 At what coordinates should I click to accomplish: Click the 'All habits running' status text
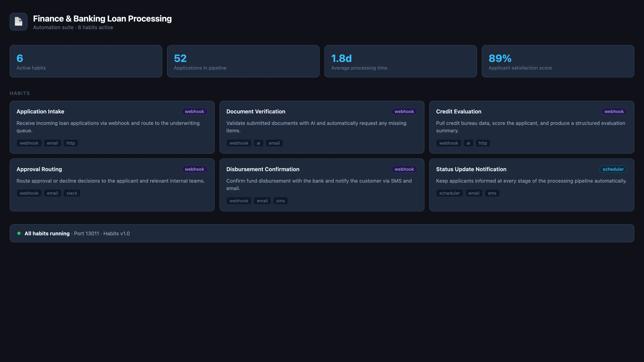pos(47,233)
